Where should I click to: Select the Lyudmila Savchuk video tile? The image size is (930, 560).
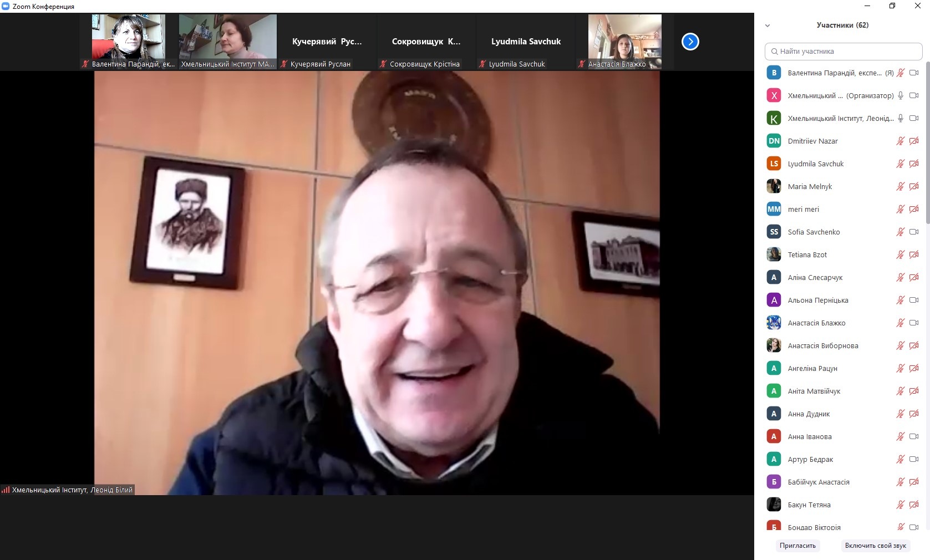[x=526, y=42]
